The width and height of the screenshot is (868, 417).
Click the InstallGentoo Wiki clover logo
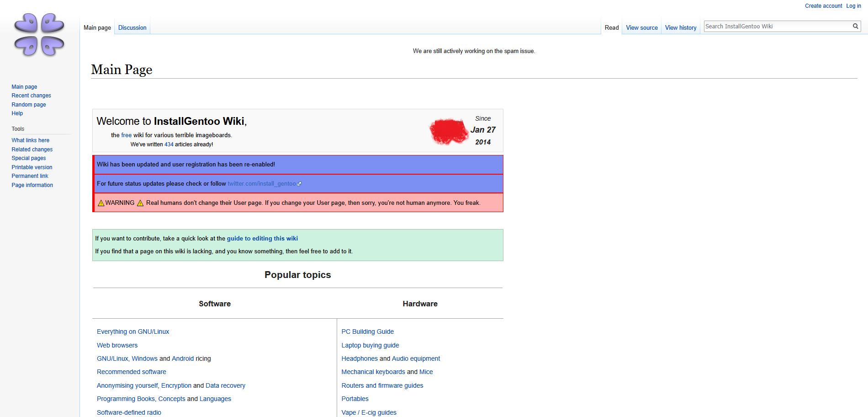point(39,35)
